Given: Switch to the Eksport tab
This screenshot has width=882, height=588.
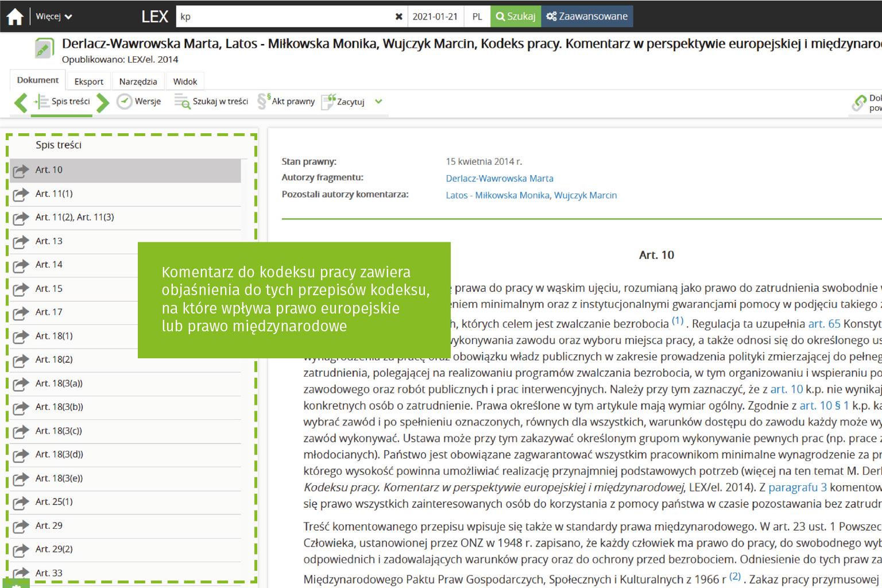Looking at the screenshot, I should [x=89, y=82].
